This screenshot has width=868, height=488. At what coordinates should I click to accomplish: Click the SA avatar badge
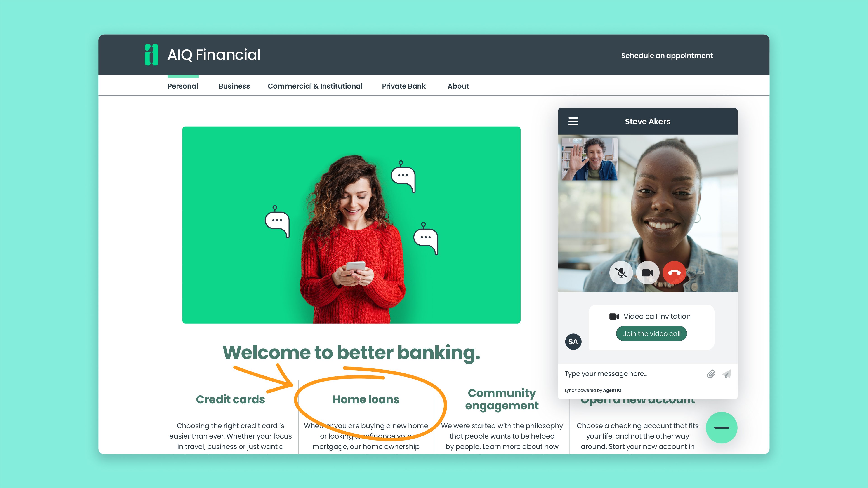(x=573, y=342)
